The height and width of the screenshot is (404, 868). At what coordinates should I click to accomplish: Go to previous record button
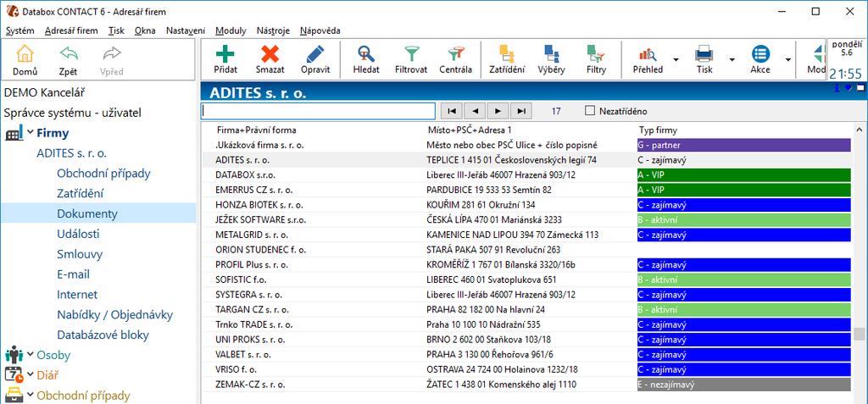click(x=475, y=111)
